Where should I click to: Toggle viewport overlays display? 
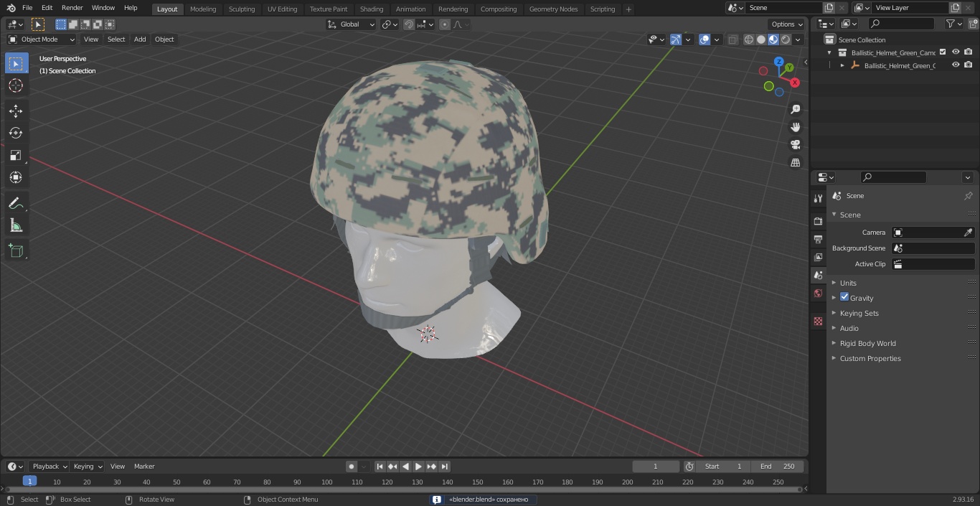705,39
